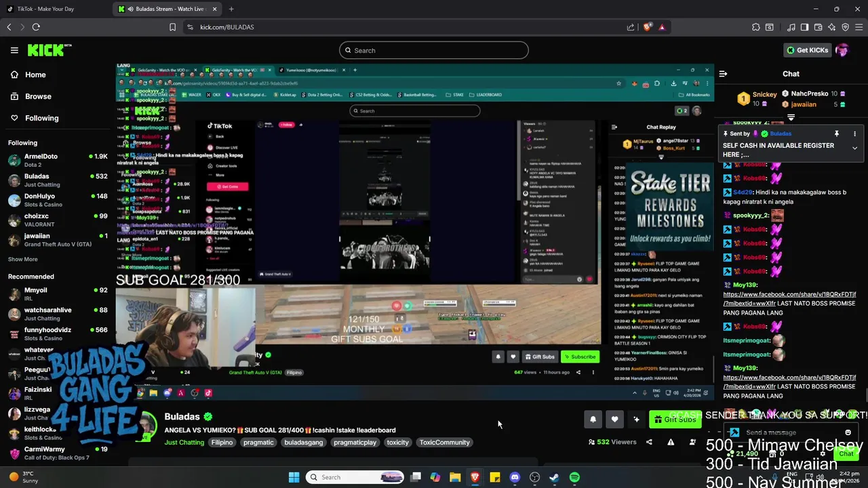Open the Brave Wallet icon
This screenshot has height=488, width=868.
(818, 27)
